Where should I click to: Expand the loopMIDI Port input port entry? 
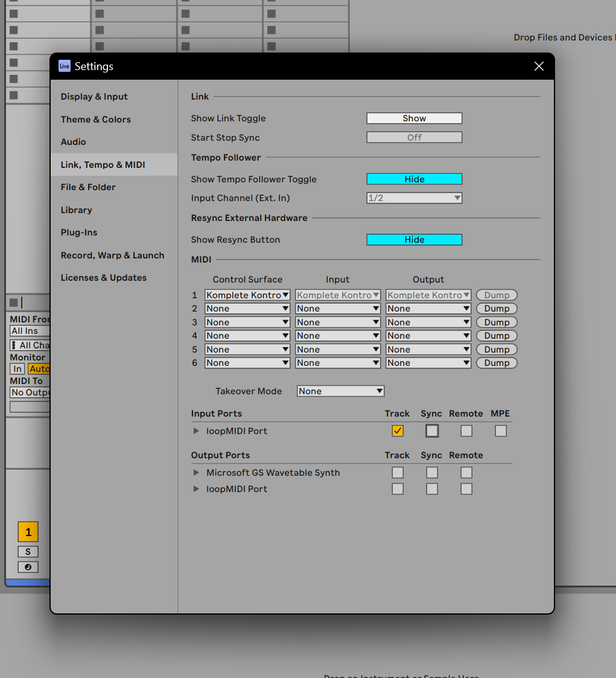point(195,430)
